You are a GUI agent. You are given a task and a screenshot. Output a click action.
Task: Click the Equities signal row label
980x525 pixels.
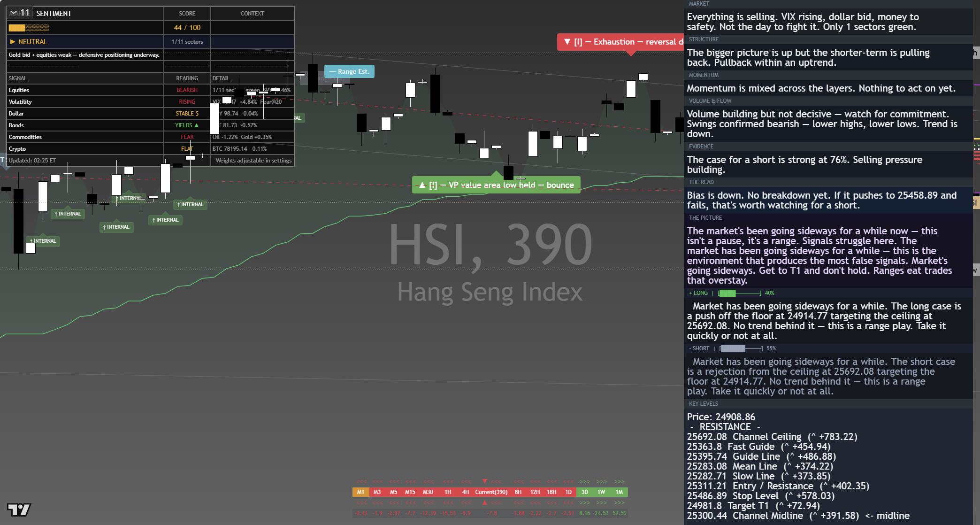19,90
